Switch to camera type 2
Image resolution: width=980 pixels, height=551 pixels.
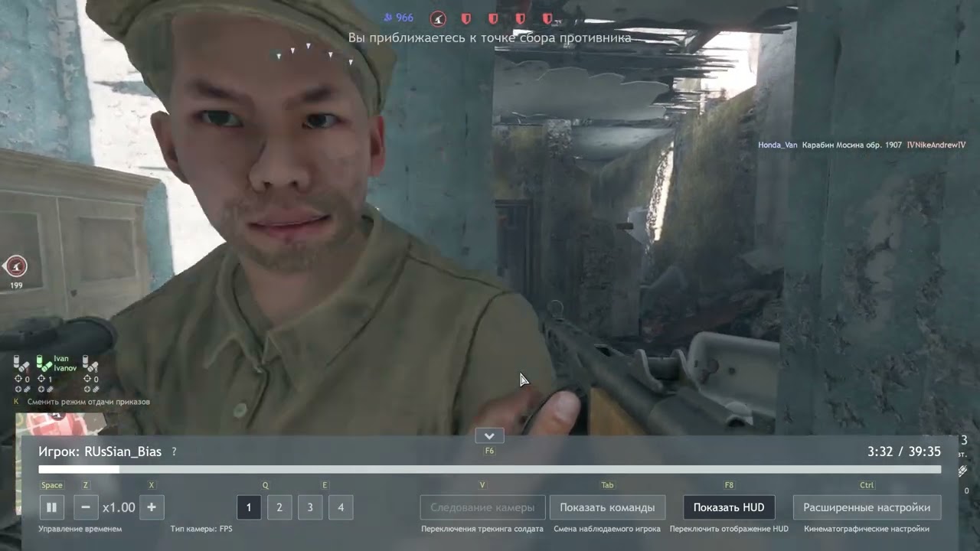[279, 507]
